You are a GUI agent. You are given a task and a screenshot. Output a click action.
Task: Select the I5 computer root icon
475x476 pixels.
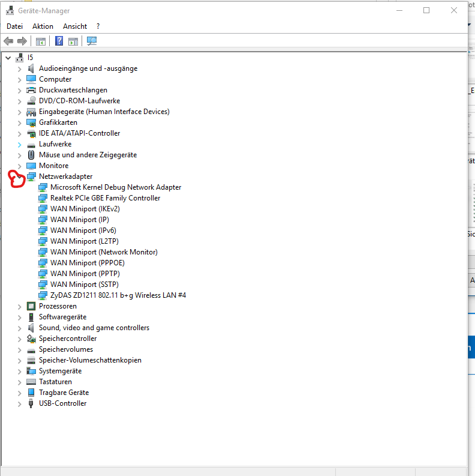(x=20, y=58)
